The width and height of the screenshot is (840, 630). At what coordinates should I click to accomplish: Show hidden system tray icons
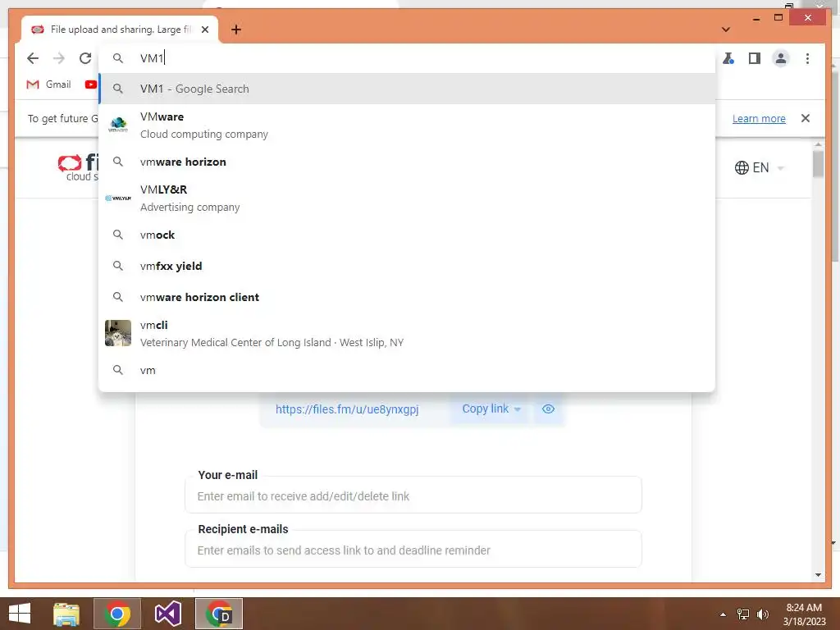(724, 614)
